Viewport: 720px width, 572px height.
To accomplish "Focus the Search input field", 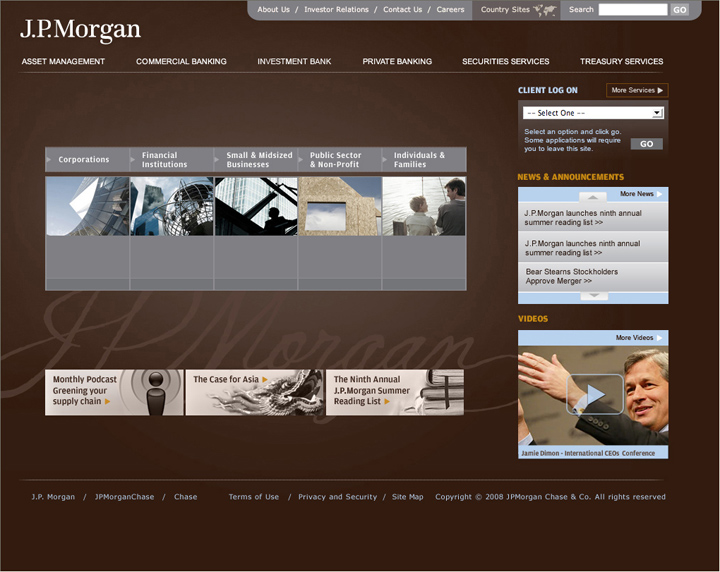I will point(633,10).
